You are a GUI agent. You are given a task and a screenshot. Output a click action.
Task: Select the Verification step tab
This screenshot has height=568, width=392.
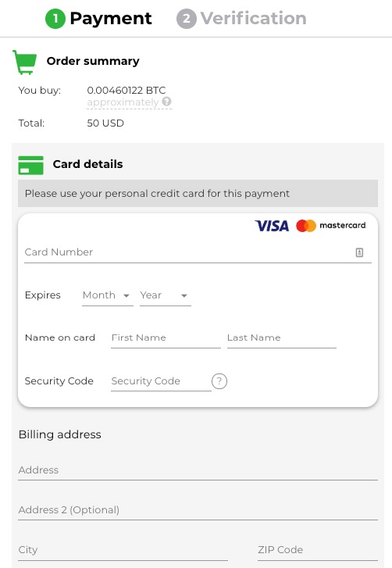[241, 19]
